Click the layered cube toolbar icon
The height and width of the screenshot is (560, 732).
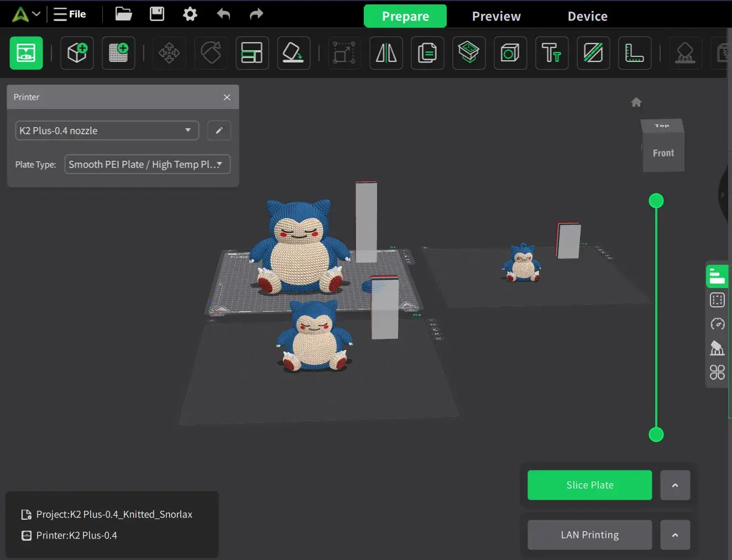point(469,53)
